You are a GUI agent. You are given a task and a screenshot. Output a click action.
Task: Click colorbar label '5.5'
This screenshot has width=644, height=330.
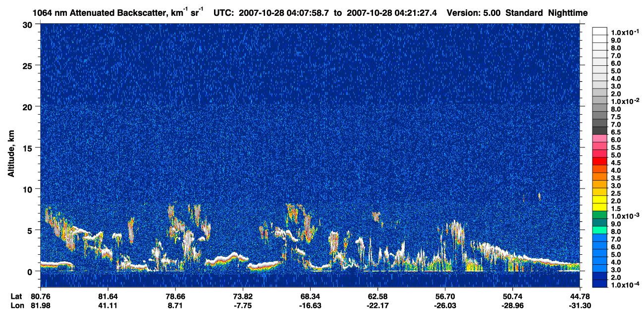pyautogui.click(x=616, y=147)
